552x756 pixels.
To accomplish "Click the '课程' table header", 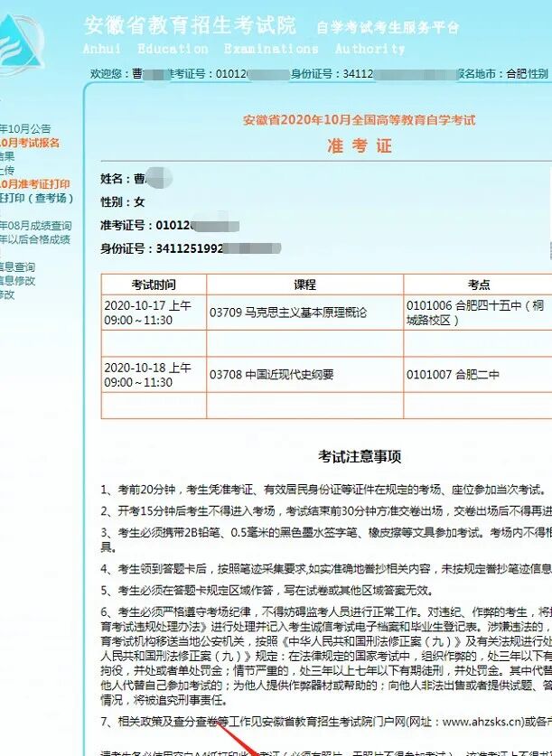I will [x=304, y=285].
